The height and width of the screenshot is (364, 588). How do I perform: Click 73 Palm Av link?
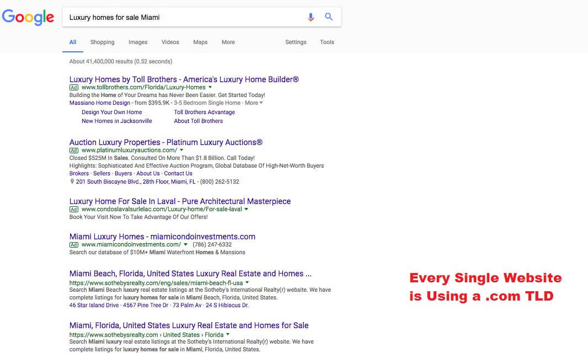pos(187,305)
